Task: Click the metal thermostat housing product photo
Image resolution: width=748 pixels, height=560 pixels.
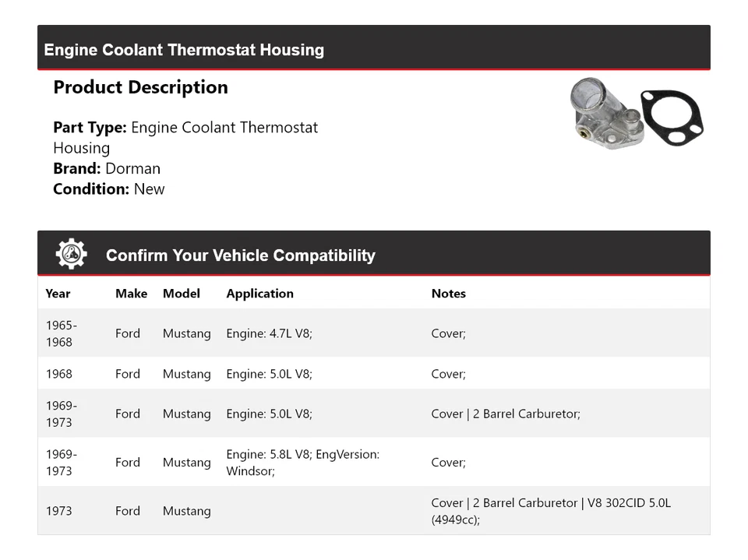Action: (604, 114)
